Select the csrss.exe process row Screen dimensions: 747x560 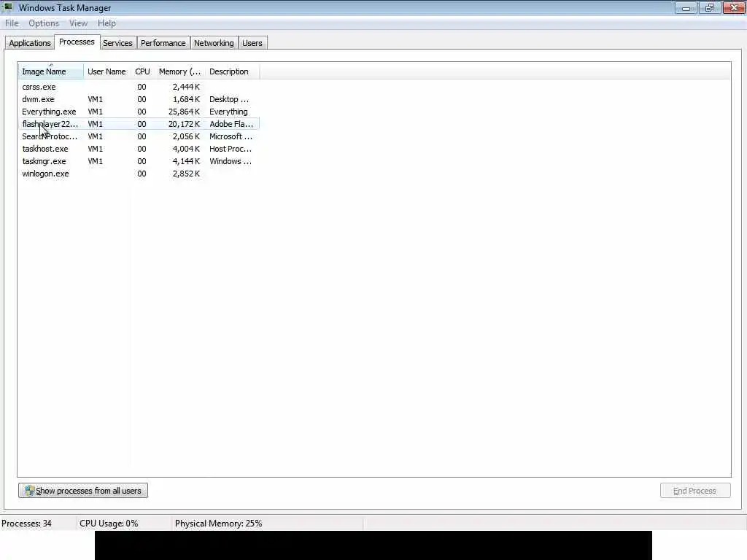click(139, 87)
